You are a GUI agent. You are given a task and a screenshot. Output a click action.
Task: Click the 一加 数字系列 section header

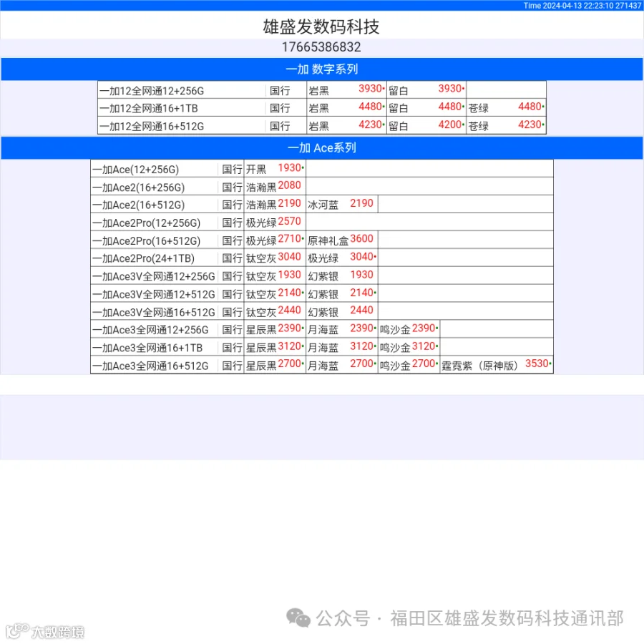322,69
